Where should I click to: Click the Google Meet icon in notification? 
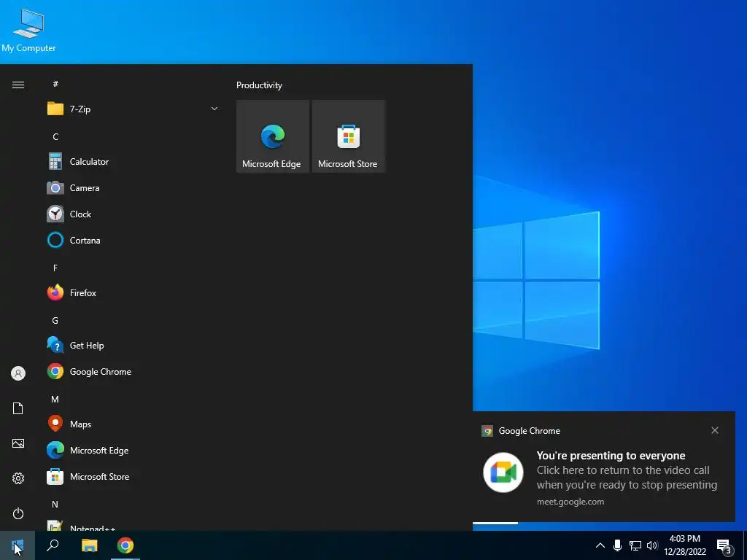tap(503, 472)
